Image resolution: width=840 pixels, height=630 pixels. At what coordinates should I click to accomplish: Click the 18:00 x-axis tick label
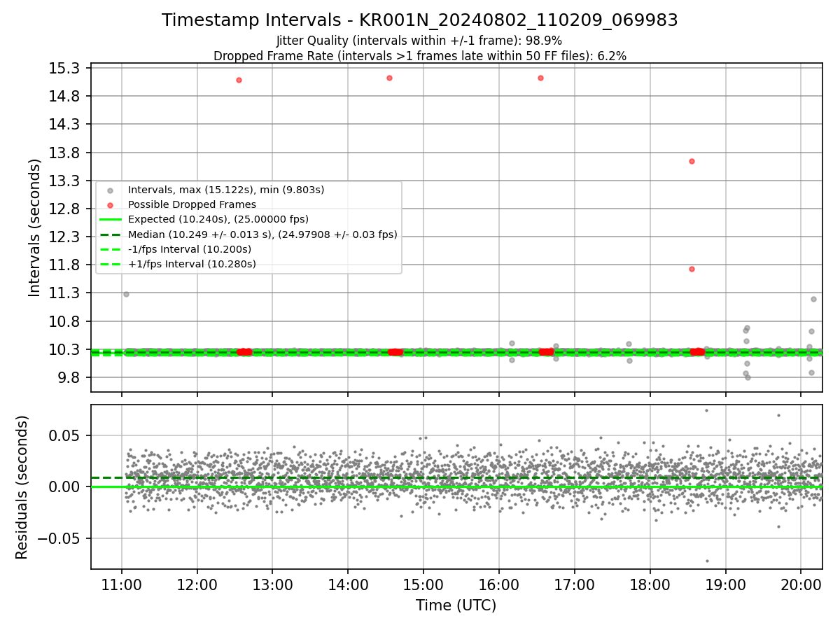tap(650, 584)
